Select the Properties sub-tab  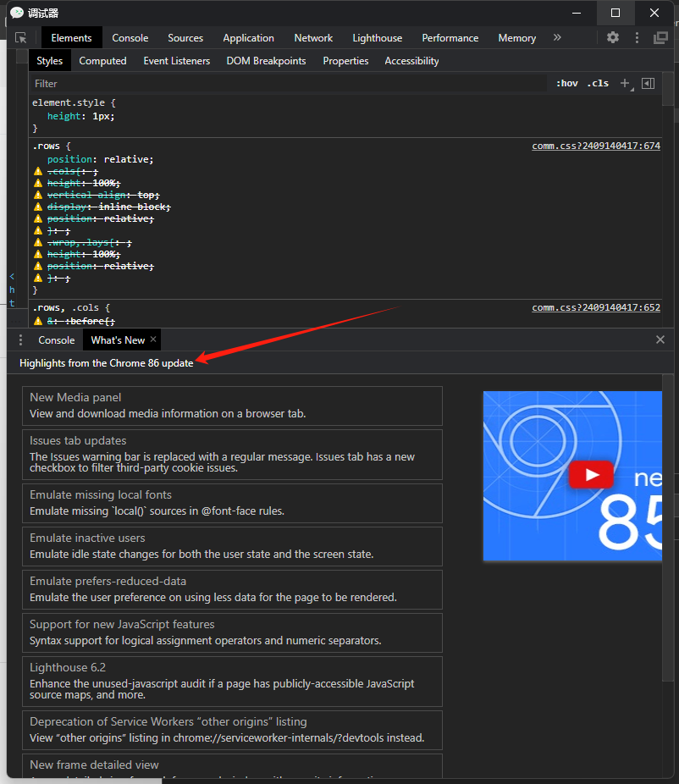click(345, 61)
